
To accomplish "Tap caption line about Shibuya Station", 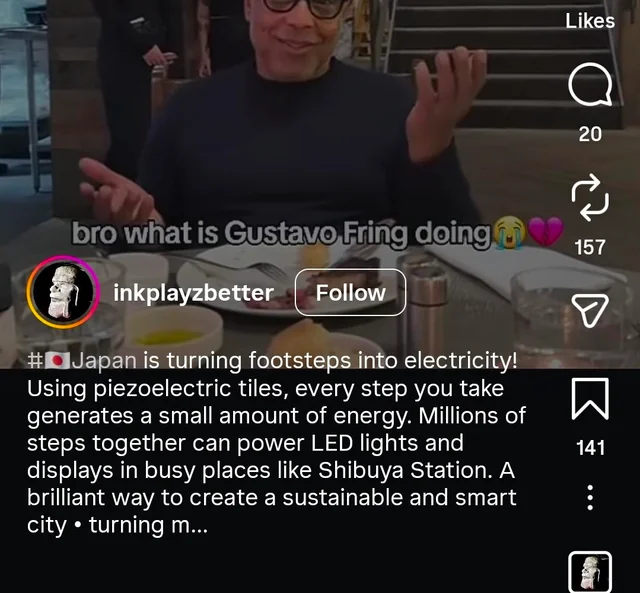I will [x=271, y=470].
